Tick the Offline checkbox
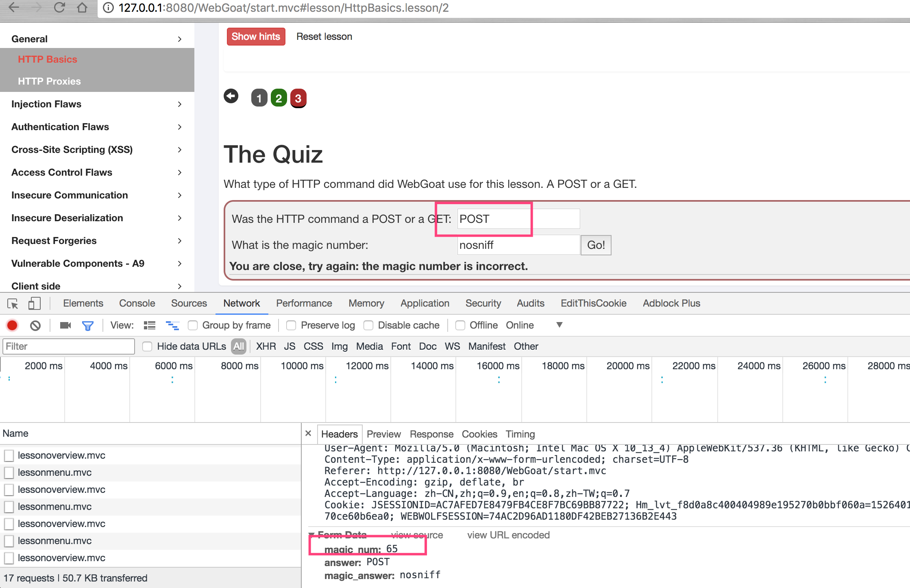The width and height of the screenshot is (910, 588). (460, 325)
